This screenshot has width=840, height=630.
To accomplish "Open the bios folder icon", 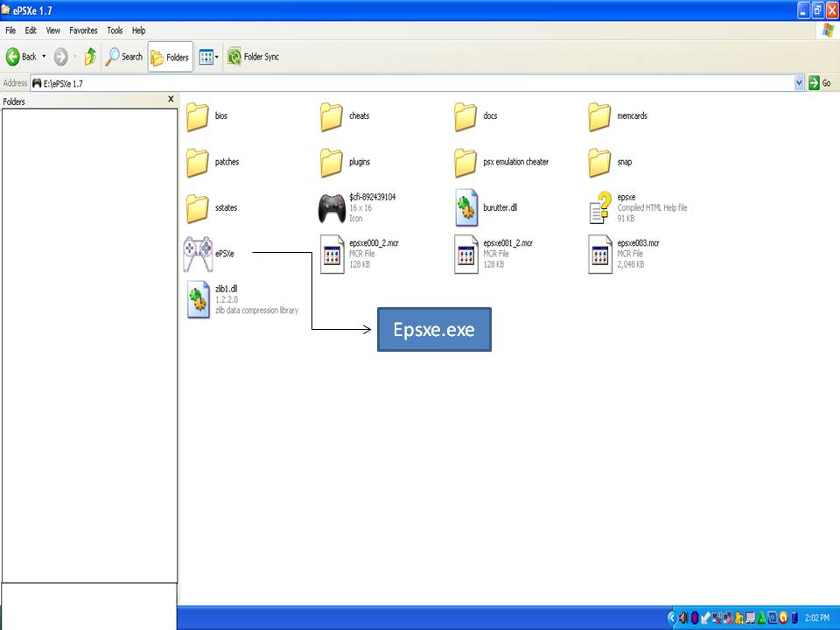I will tap(197, 116).
